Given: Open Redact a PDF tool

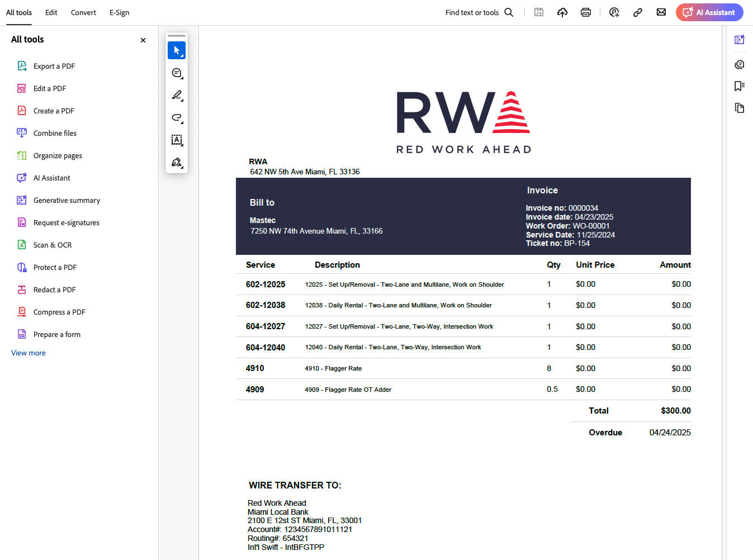Looking at the screenshot, I should click(54, 290).
